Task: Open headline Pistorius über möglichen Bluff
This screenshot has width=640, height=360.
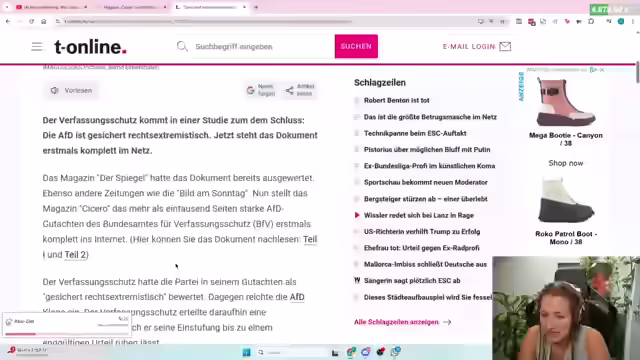Action: (427, 149)
